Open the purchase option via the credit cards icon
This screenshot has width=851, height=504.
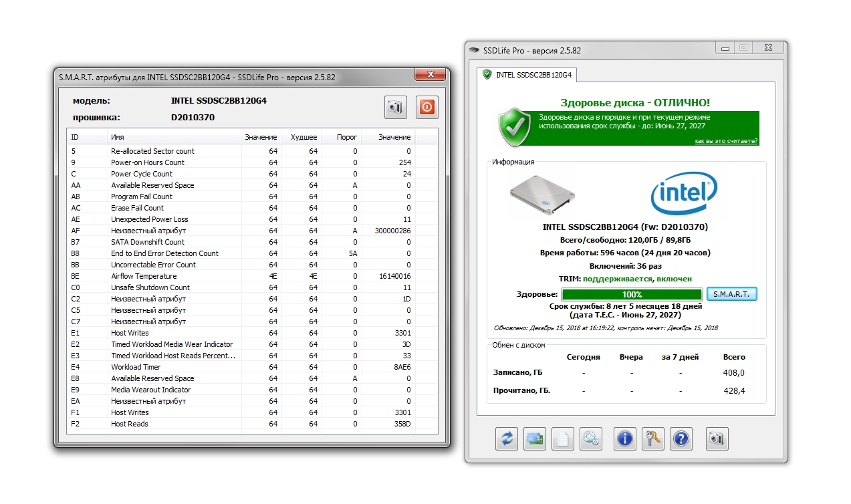pos(535,438)
